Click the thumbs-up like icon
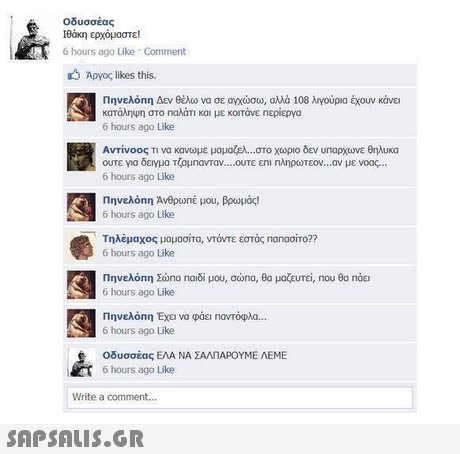The height and width of the screenshot is (454, 460). pos(74,75)
